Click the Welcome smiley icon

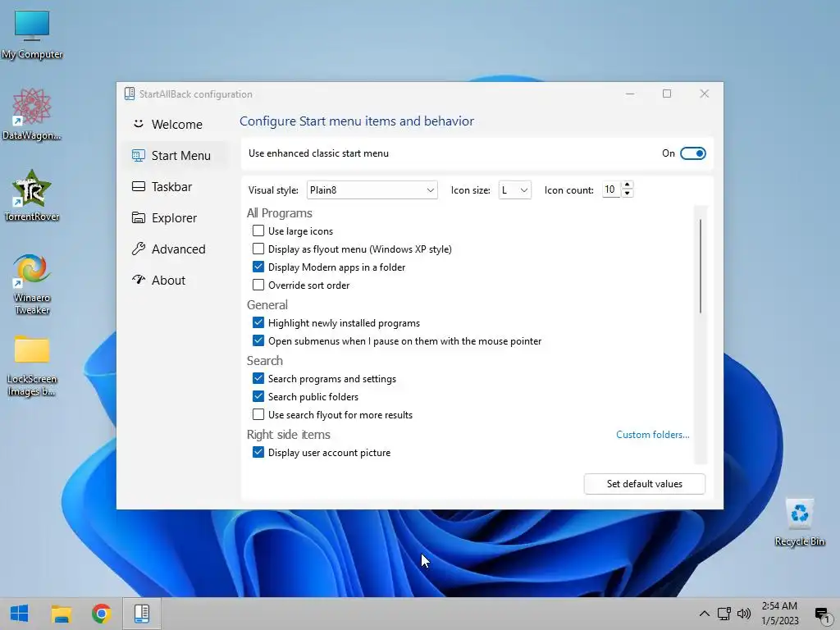pos(138,124)
